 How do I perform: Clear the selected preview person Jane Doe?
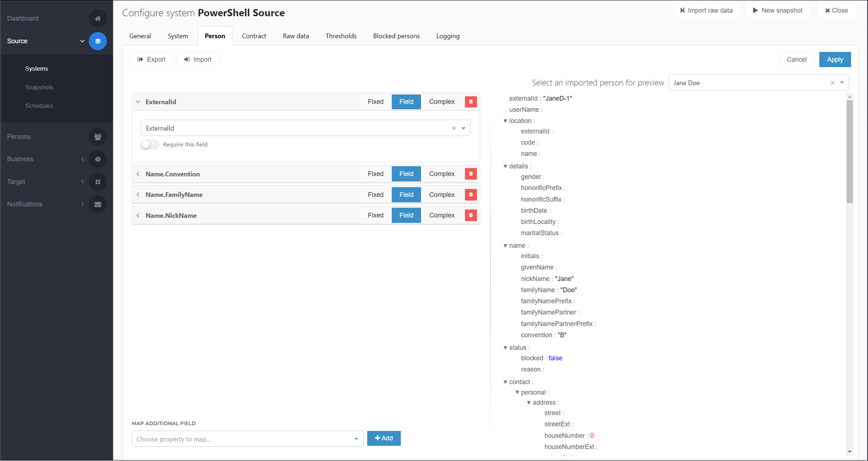(832, 83)
